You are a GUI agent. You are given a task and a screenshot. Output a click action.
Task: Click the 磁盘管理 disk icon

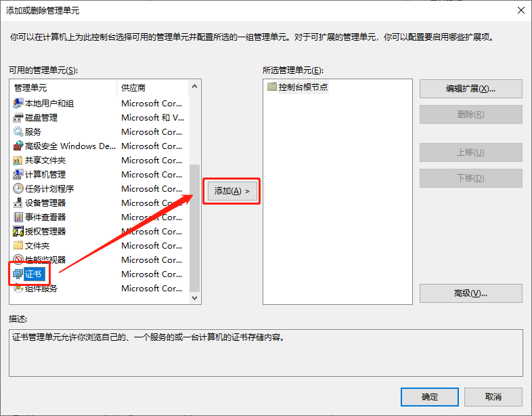click(x=18, y=118)
